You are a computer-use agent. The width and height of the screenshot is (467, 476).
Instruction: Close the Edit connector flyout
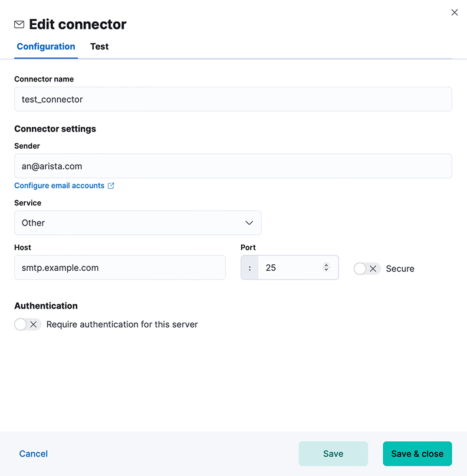click(454, 12)
